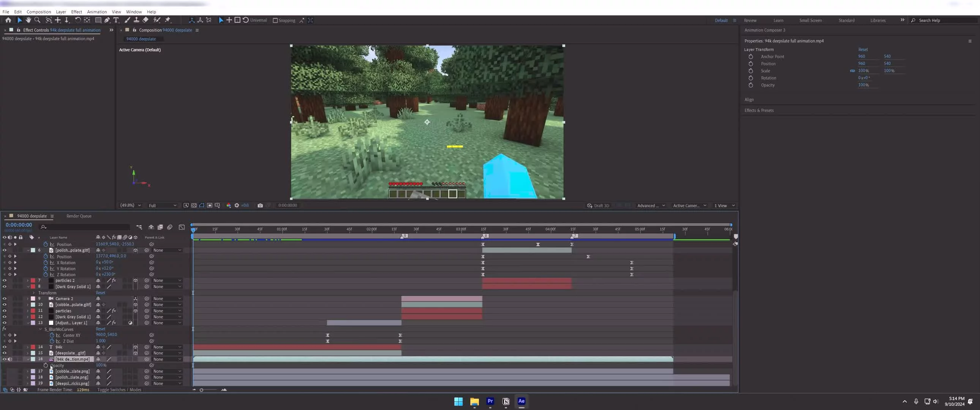Switch to the Learn workspace
The width and height of the screenshot is (980, 410).
pyautogui.click(x=778, y=20)
